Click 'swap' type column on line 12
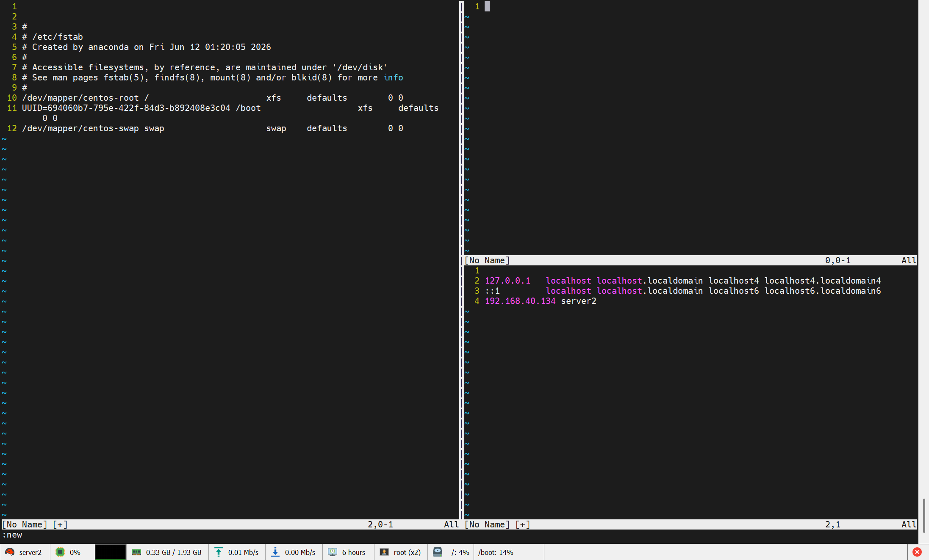Image resolution: width=929 pixels, height=560 pixels. 276,128
